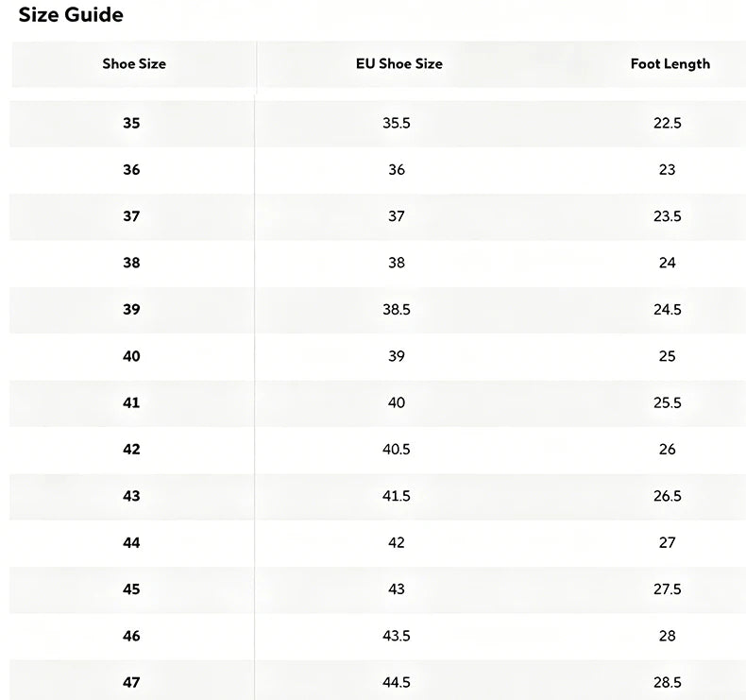Select foot length 26 value
746x700 pixels.
tap(667, 450)
